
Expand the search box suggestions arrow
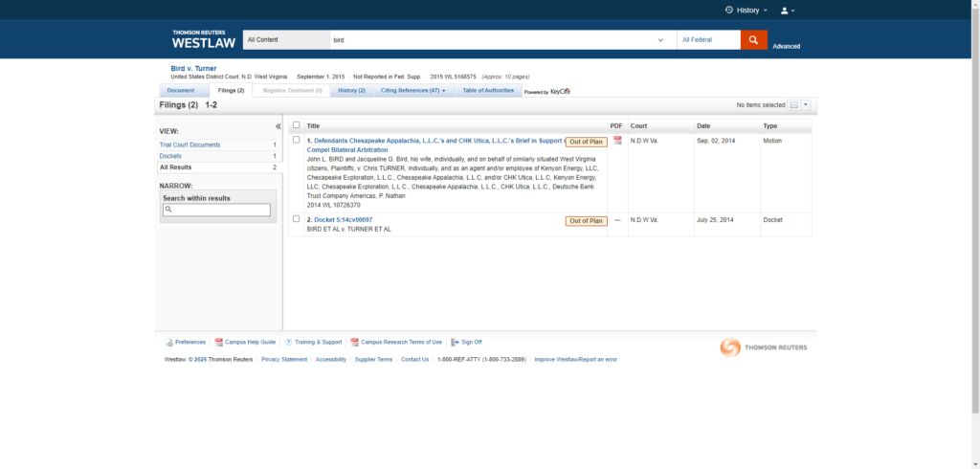click(660, 40)
